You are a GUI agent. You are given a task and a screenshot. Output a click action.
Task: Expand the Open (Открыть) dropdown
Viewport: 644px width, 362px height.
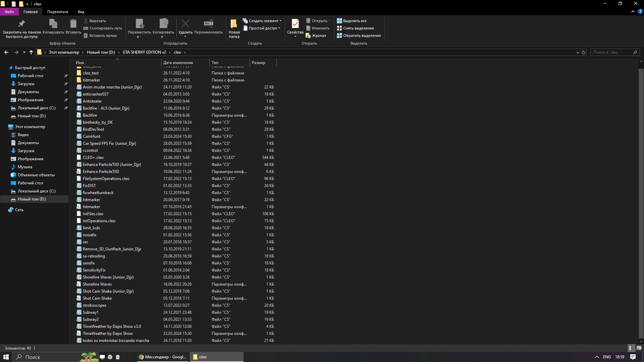coord(330,21)
